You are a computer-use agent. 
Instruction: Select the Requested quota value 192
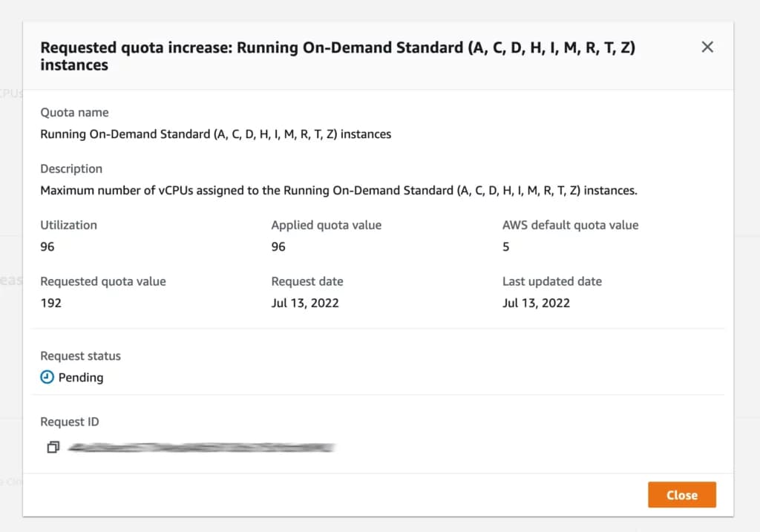tap(51, 303)
